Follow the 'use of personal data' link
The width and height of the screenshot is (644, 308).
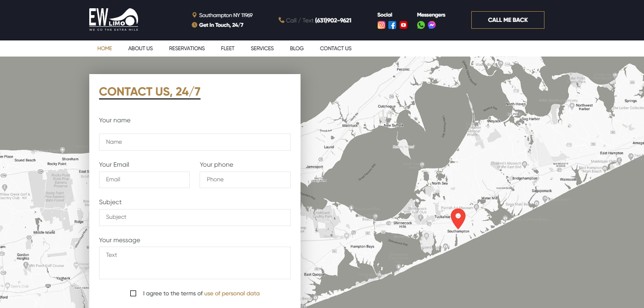pos(232,293)
